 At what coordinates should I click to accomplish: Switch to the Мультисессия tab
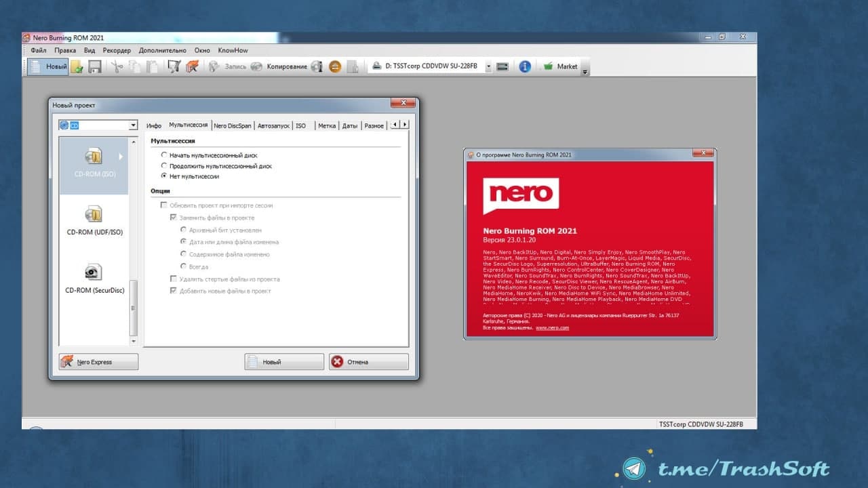pyautogui.click(x=188, y=125)
